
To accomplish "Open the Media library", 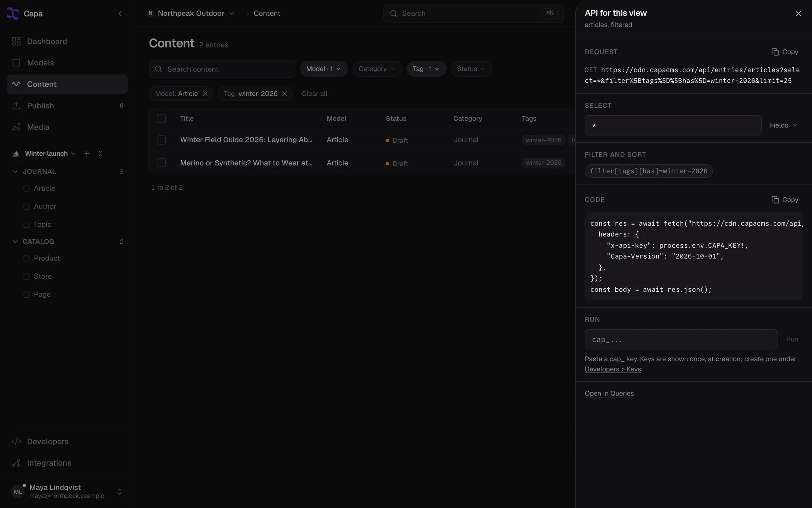I will click(x=67, y=127).
